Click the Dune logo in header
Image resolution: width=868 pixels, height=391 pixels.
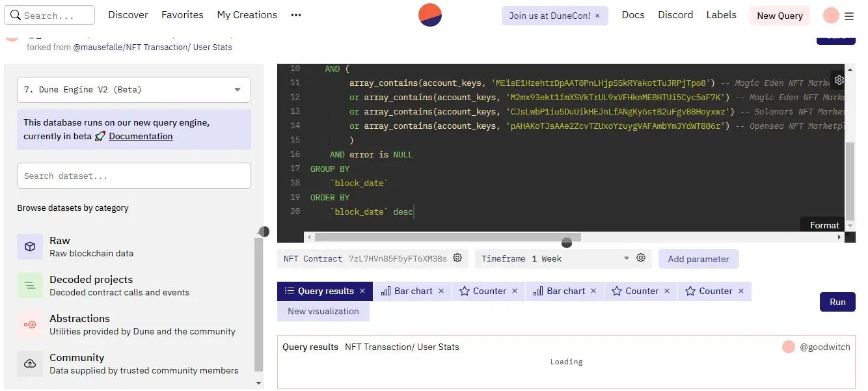tap(430, 14)
